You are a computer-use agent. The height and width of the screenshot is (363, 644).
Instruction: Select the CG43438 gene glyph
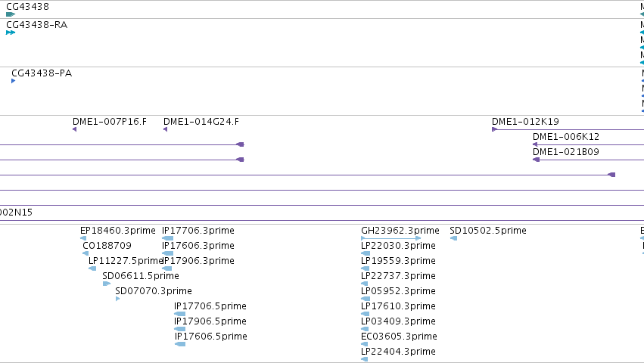[x=11, y=14]
